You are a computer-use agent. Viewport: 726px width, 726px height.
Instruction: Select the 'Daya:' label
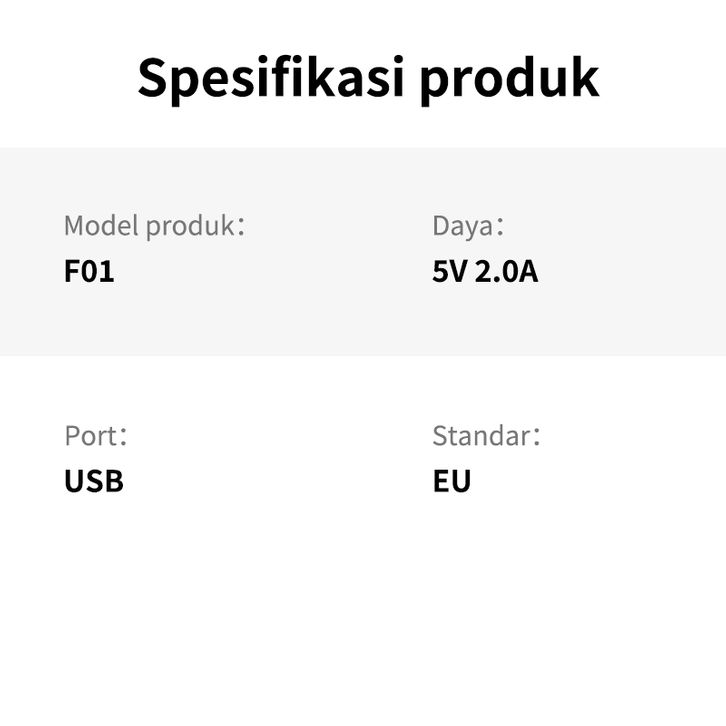coord(467,225)
